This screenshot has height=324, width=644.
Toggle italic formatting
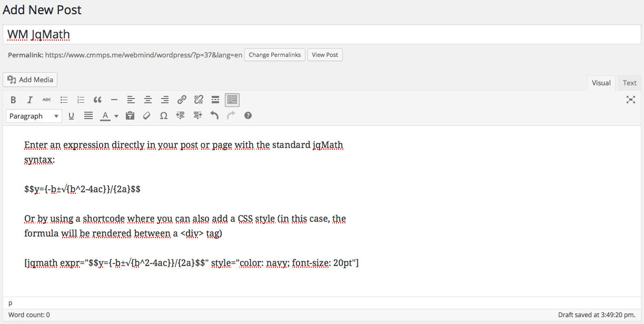30,100
